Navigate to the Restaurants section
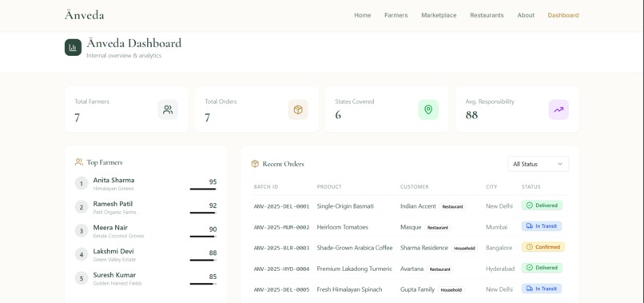644x303 pixels. point(487,15)
